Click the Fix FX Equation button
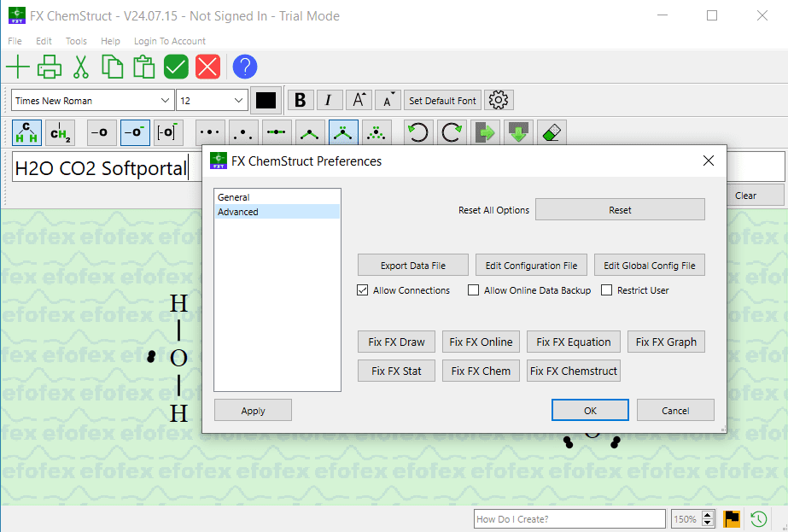This screenshot has width=788, height=532. 574,342
